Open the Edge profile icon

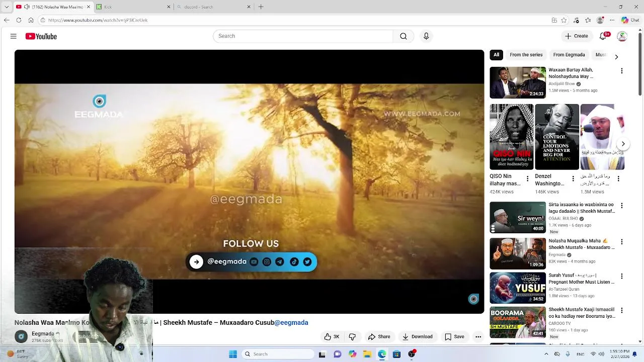600,20
